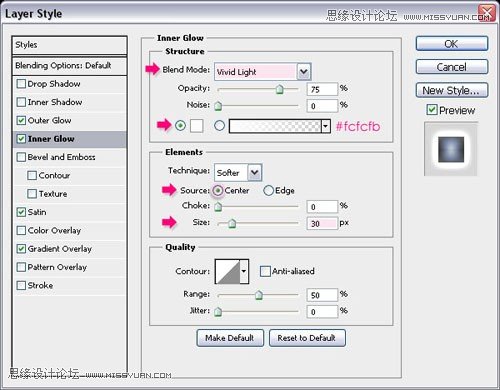Choose Edge as the glow source
This screenshot has width=500, height=390.
[x=269, y=190]
